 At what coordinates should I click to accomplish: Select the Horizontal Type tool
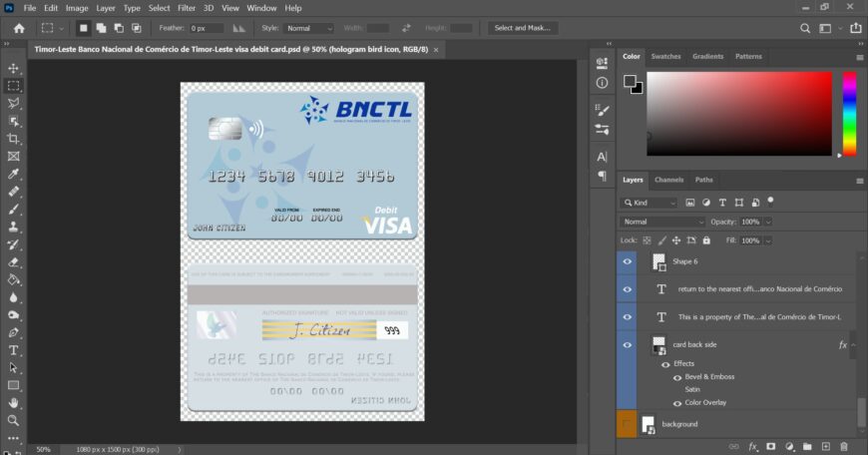[13, 350]
